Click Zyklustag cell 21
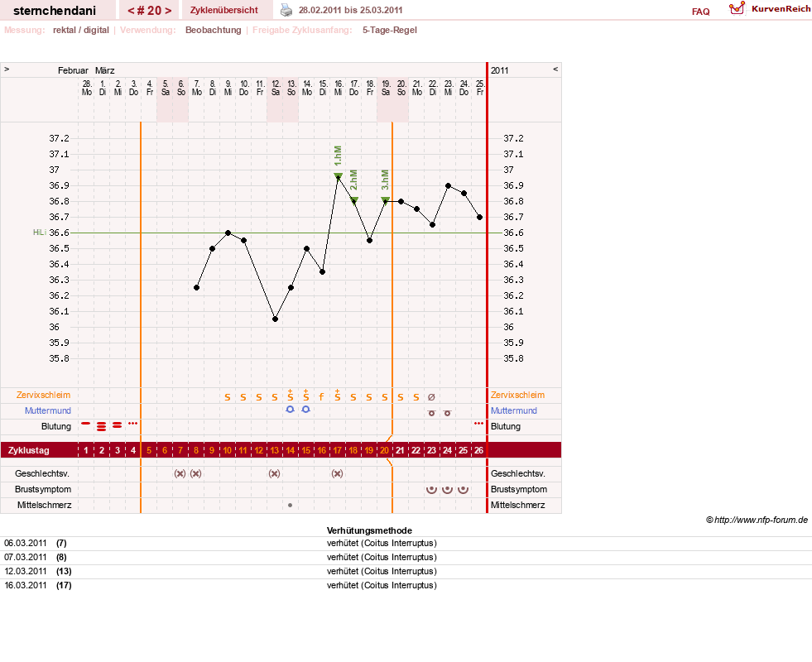Image resolution: width=812 pixels, height=662 pixels. click(x=401, y=450)
